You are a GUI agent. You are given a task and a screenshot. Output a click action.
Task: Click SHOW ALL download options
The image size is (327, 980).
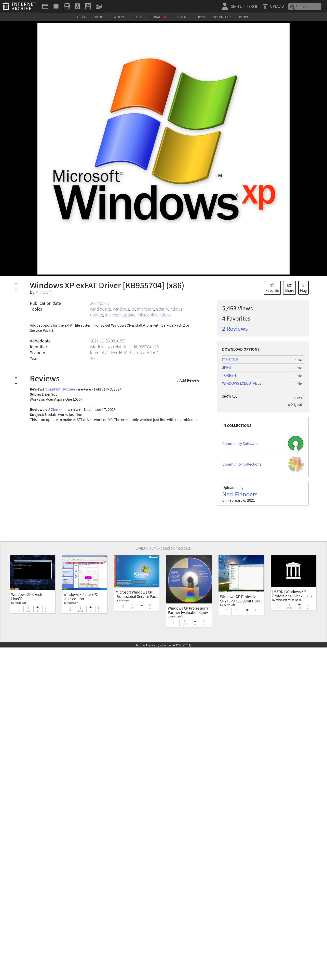(x=229, y=396)
